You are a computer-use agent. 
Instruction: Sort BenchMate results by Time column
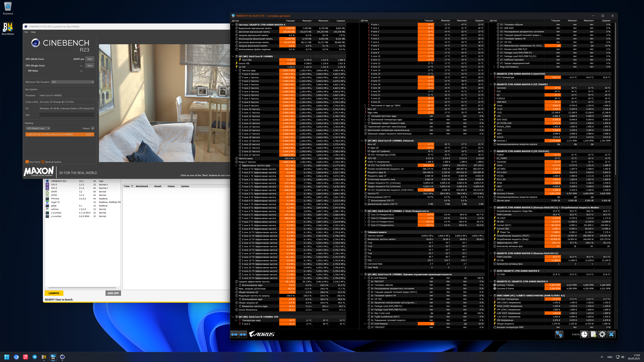click(128, 186)
